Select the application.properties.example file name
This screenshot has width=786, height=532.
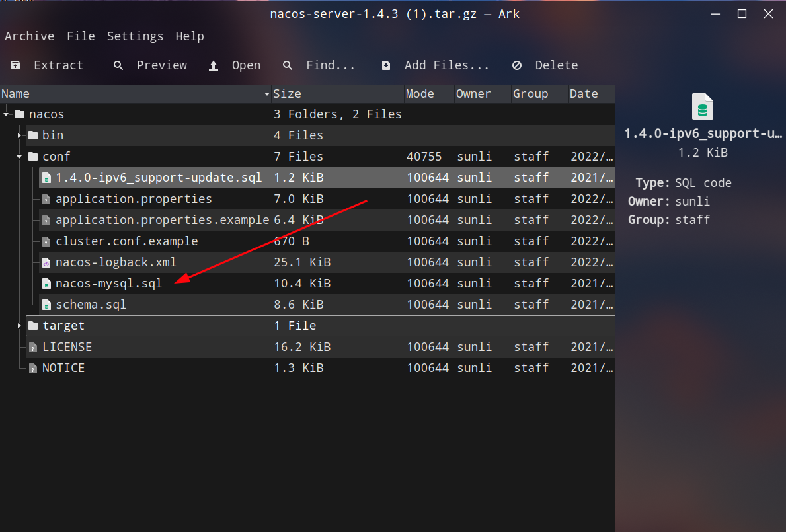click(163, 220)
